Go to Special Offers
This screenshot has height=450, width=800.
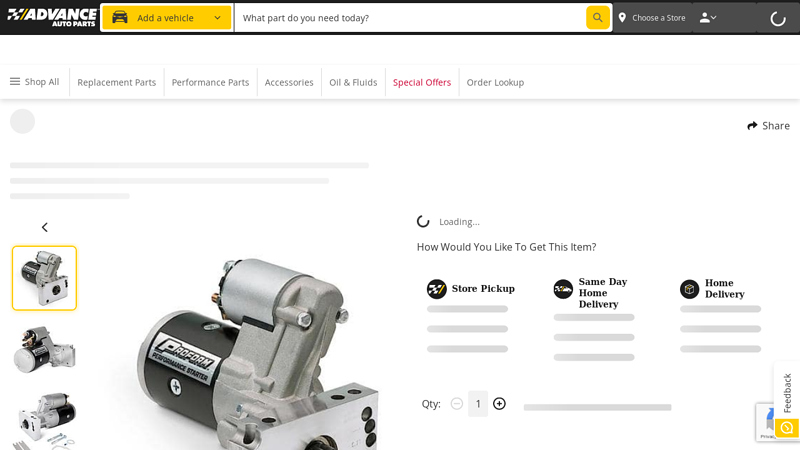click(x=421, y=82)
